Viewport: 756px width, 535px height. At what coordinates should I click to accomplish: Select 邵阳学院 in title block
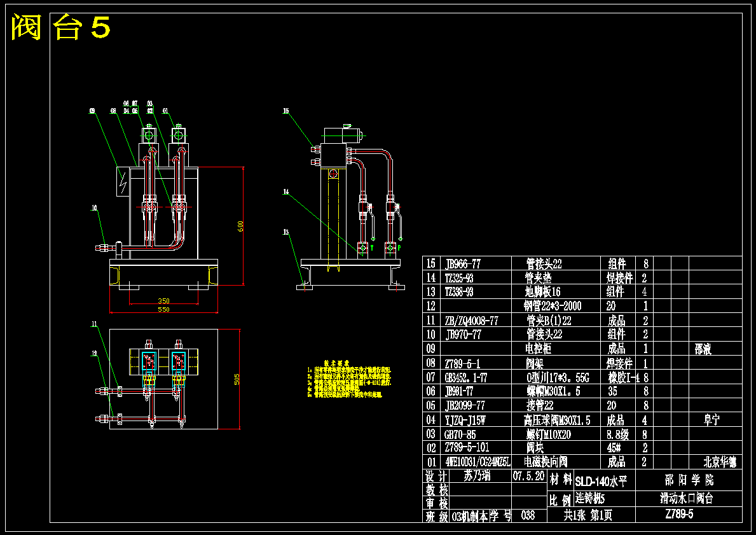pyautogui.click(x=689, y=480)
